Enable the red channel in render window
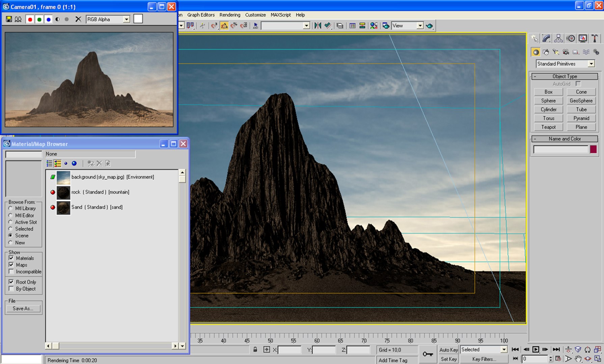The image size is (604, 364). pos(30,19)
